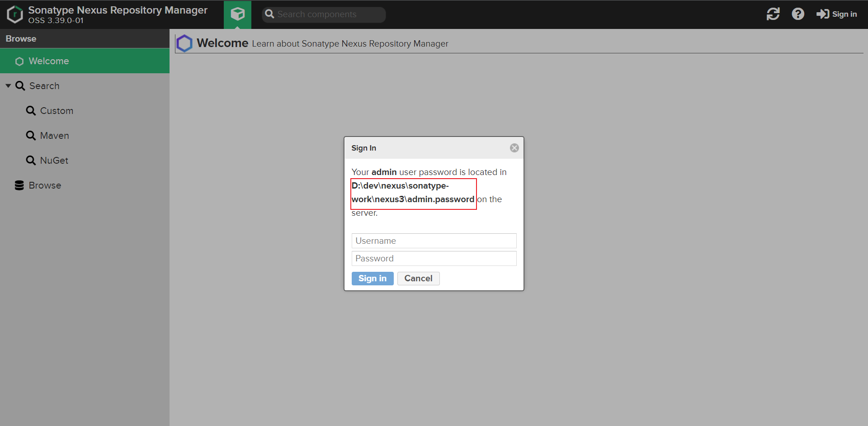This screenshot has height=426, width=868.
Task: Focus the Search components box
Action: click(324, 14)
